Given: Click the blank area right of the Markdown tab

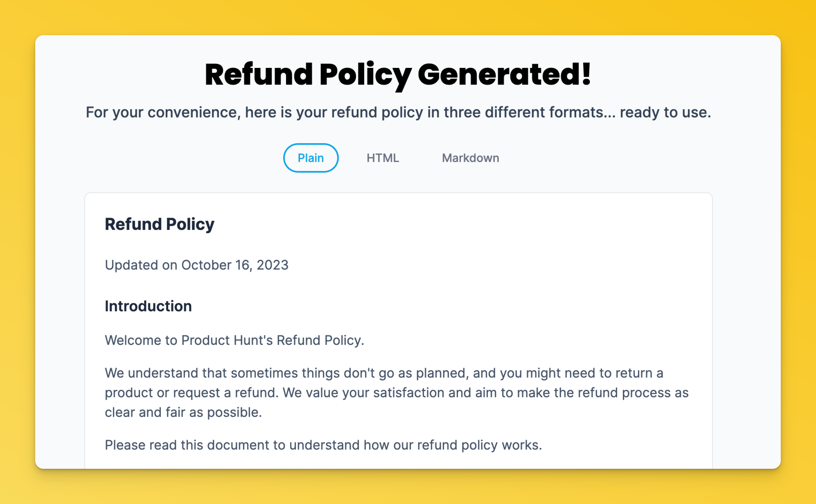Looking at the screenshot, I should (617, 158).
